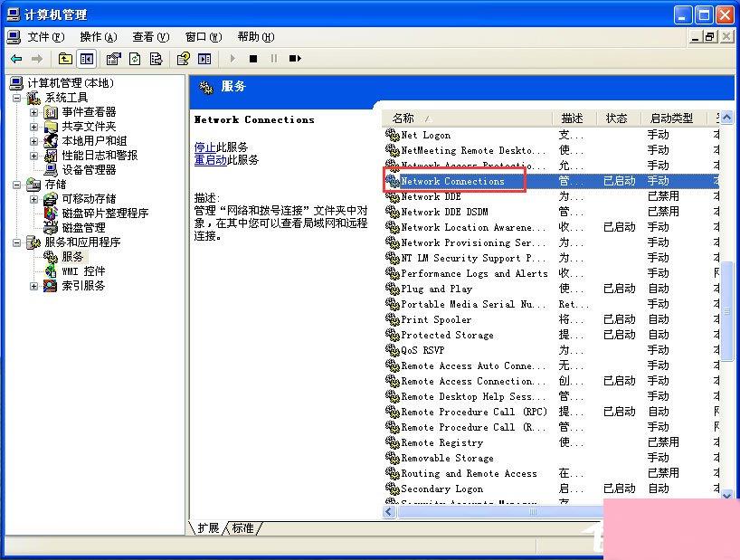Image resolution: width=740 pixels, height=560 pixels.
Task: Click the Forward arrow toolbar icon
Action: (x=37, y=59)
